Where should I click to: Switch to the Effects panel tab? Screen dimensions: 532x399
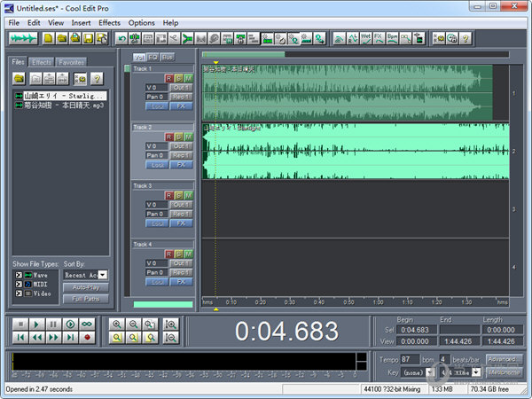tap(42, 62)
